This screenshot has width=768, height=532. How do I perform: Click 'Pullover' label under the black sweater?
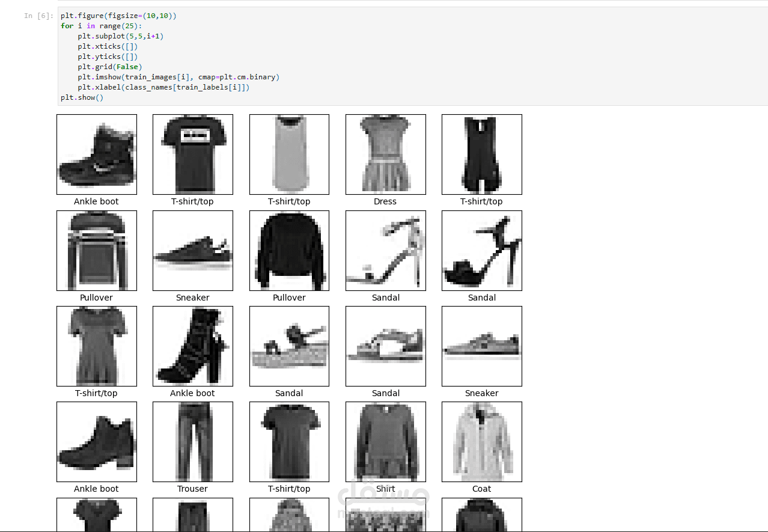[289, 298]
